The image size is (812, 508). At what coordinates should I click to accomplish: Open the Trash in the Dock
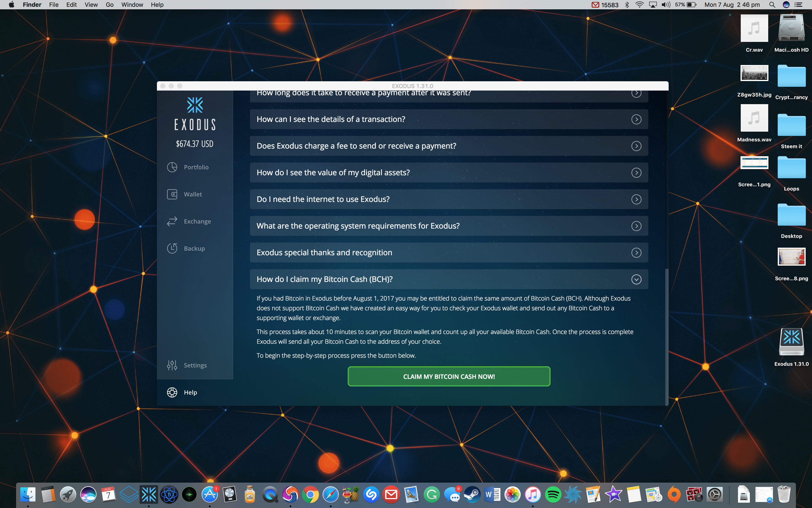(784, 494)
